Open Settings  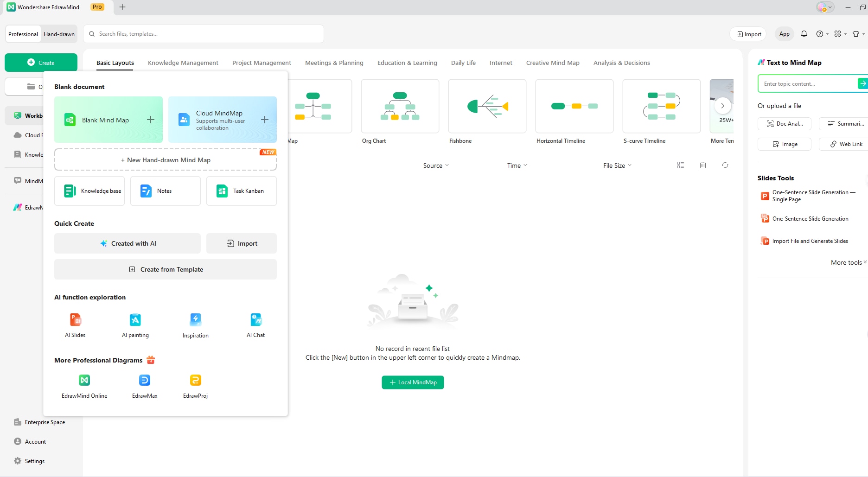pos(29,461)
